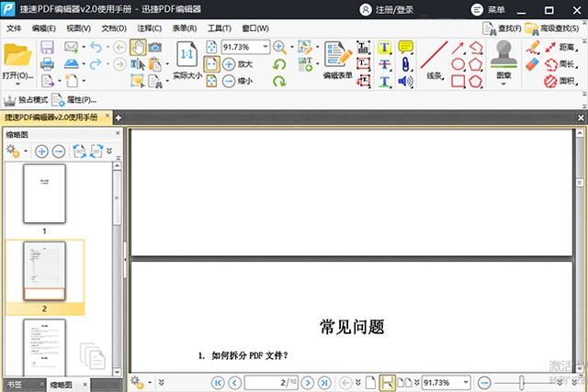Select the 线条 line drawing tool
This screenshot has width=588, height=392.
click(x=435, y=60)
